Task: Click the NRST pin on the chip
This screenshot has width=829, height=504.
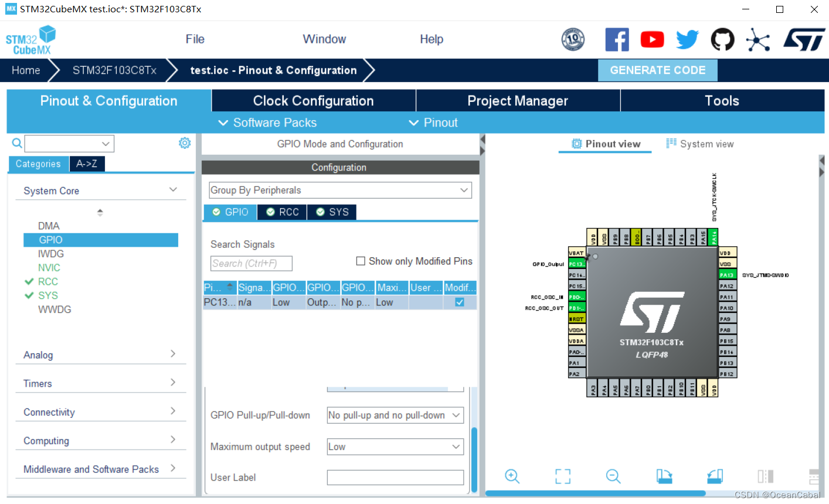Action: pos(577,319)
